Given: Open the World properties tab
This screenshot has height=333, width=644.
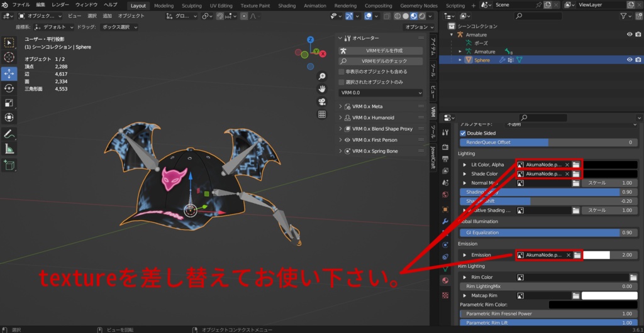Looking at the screenshot, I should pyautogui.click(x=445, y=194).
